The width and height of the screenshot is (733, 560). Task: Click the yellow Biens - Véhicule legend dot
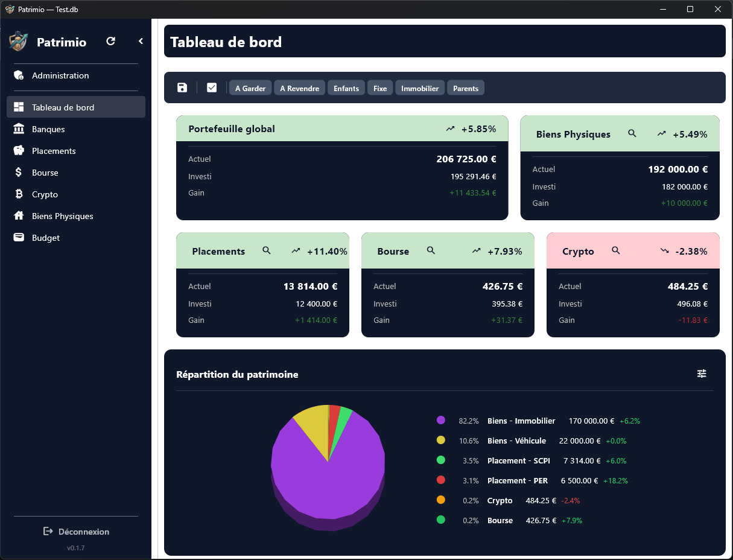click(x=440, y=440)
